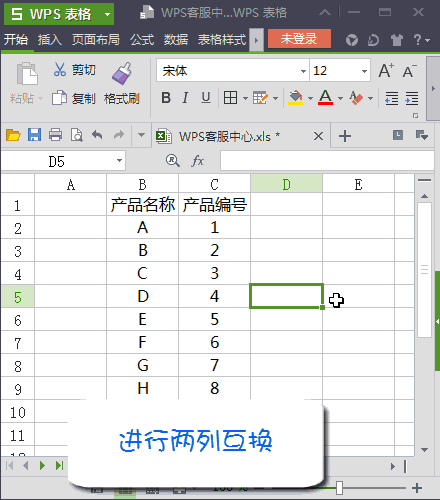Apply the fill color bucket

coord(295,98)
